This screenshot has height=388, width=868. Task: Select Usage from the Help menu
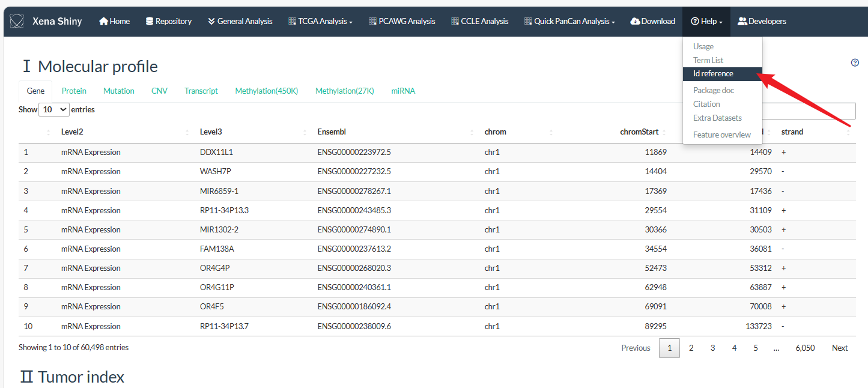723,46
